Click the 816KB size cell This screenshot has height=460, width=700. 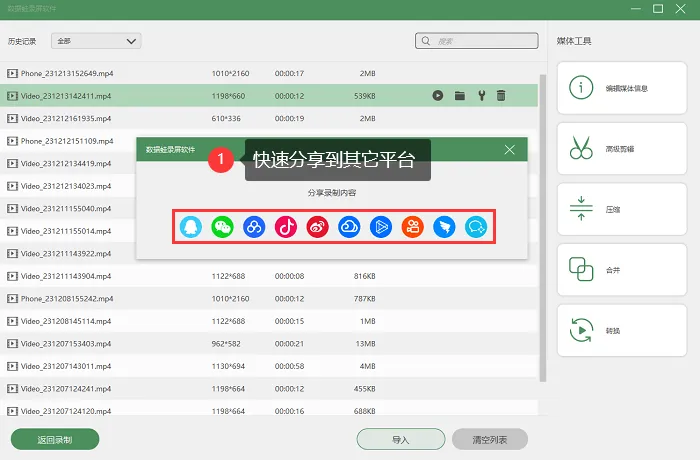[365, 276]
